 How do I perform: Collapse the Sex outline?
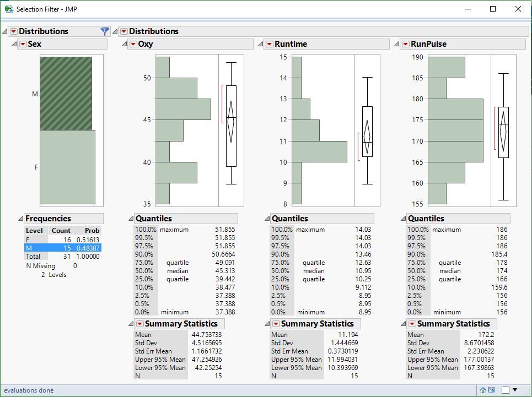[x=14, y=44]
